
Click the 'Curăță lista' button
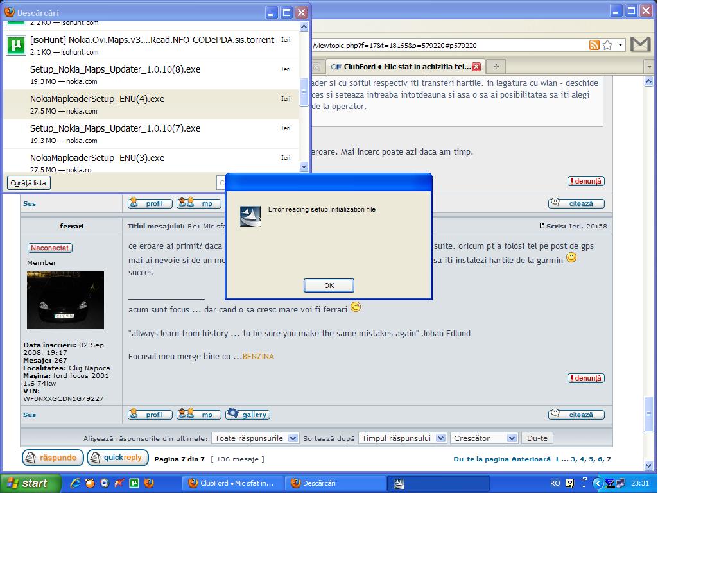click(x=28, y=183)
